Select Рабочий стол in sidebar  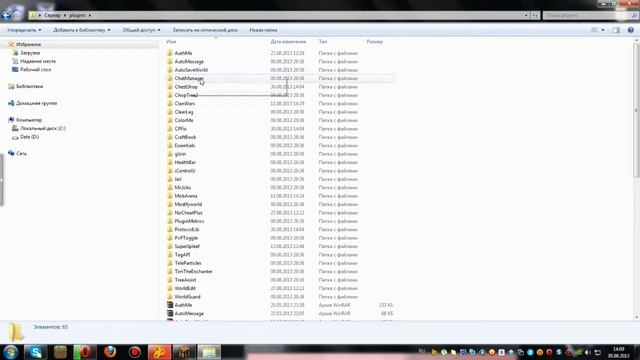[36, 70]
